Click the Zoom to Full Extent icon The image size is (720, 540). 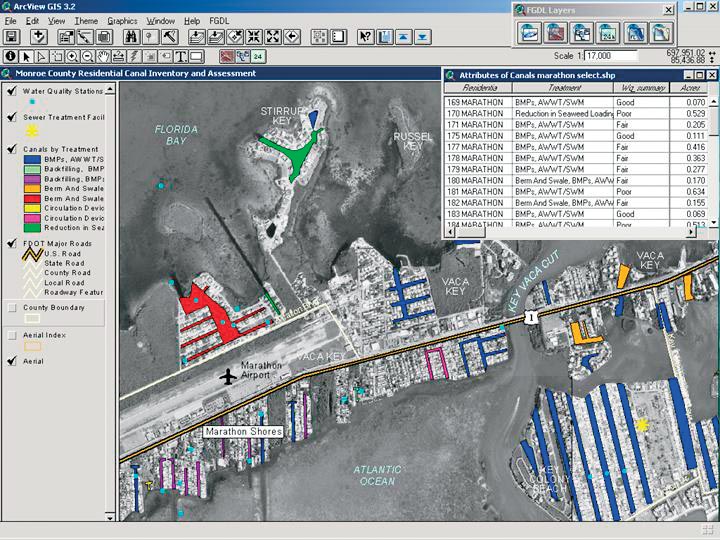tap(197, 37)
